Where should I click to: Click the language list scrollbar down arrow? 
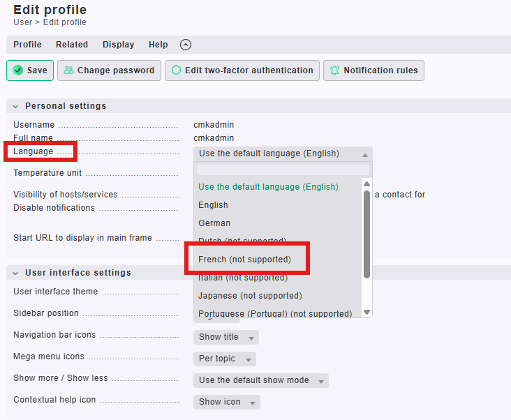tap(367, 312)
